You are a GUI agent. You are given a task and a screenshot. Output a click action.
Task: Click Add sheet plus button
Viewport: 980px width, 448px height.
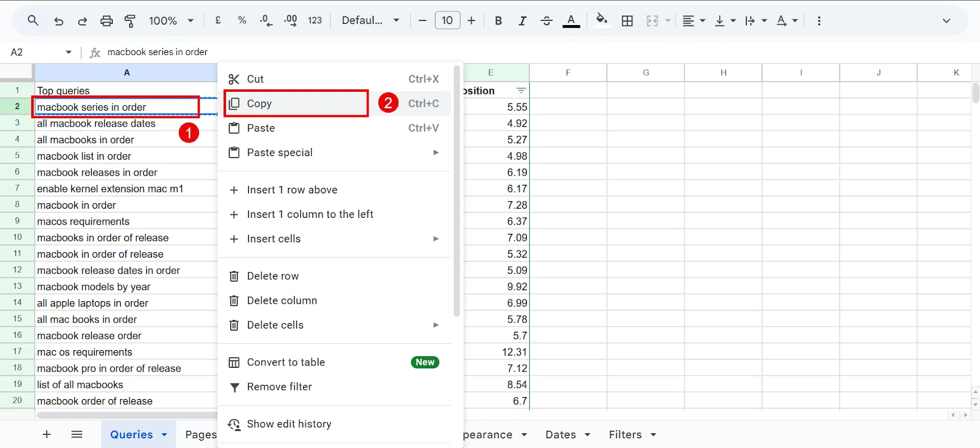point(47,434)
